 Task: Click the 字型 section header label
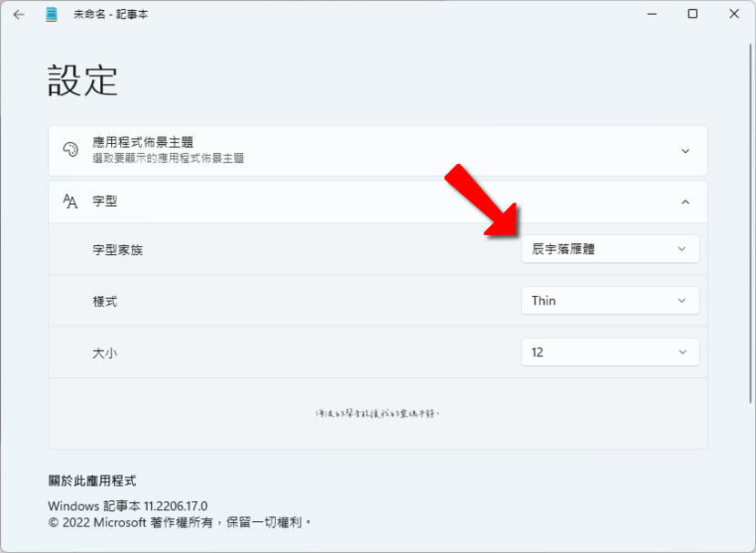105,201
